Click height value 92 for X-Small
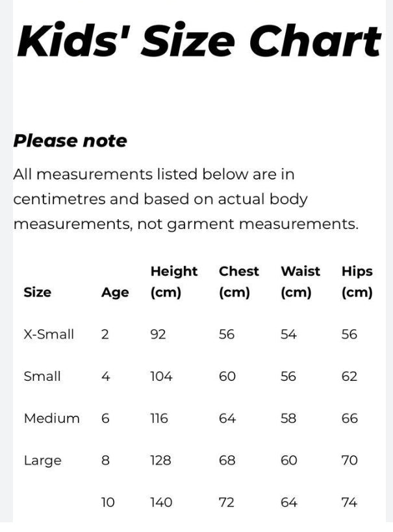This screenshot has width=393, height=532. pos(158,335)
